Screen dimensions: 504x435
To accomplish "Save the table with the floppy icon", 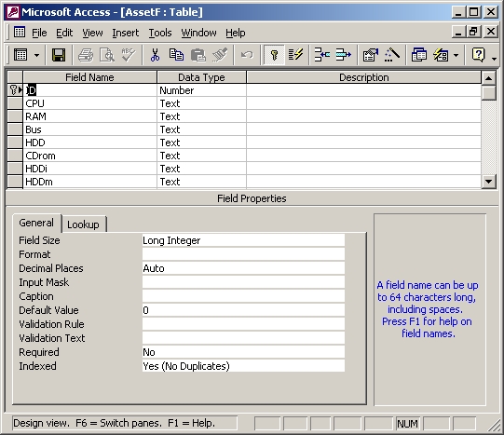I will [x=59, y=55].
